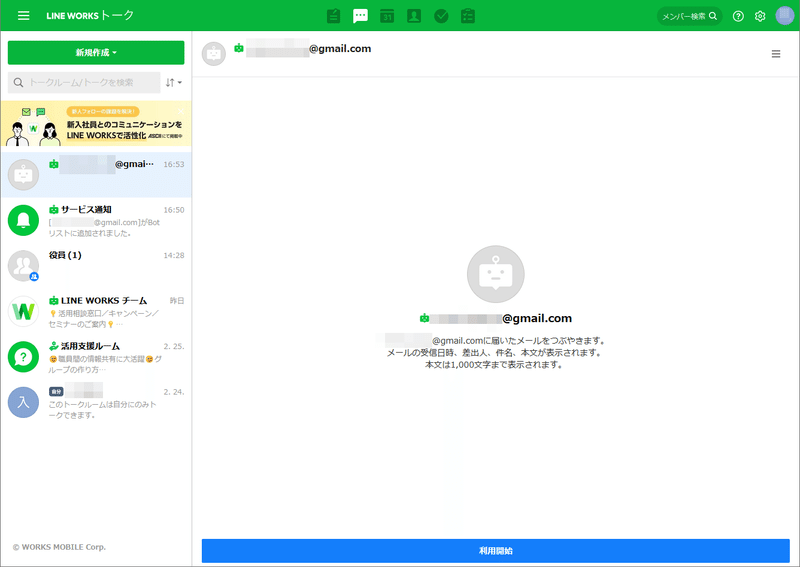Click the サービス通知 bell avatar
Screen dimensions: 800x567
(x=23, y=220)
